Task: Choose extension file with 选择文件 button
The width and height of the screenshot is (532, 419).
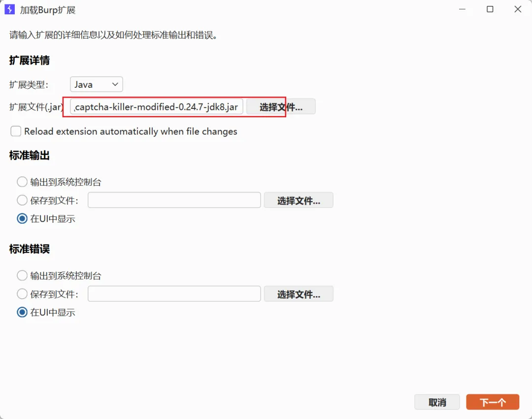Action: (281, 107)
